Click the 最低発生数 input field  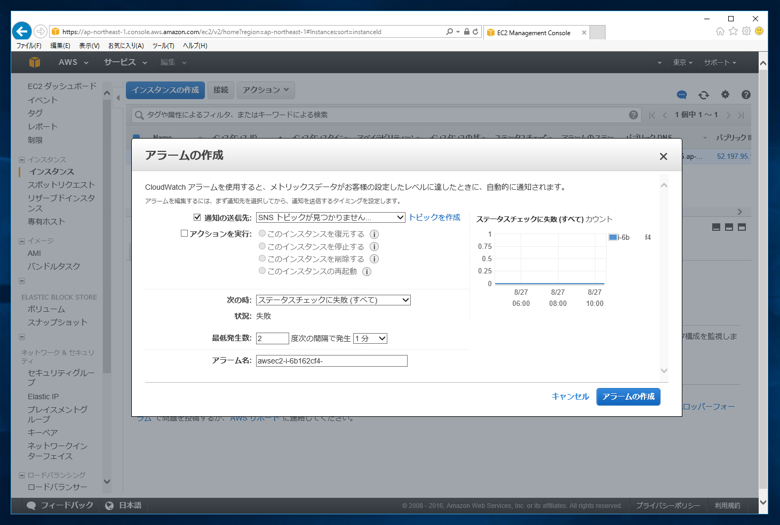[272, 338]
